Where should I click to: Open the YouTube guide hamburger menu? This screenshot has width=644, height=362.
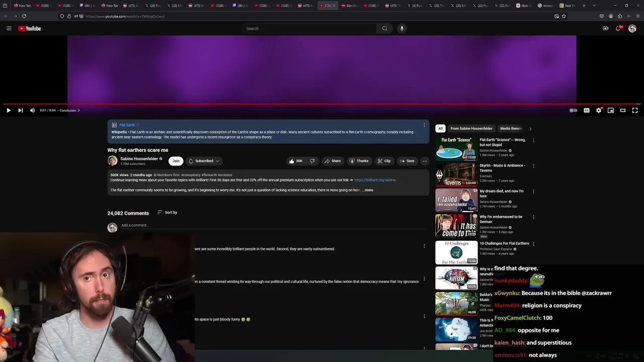[x=9, y=29]
